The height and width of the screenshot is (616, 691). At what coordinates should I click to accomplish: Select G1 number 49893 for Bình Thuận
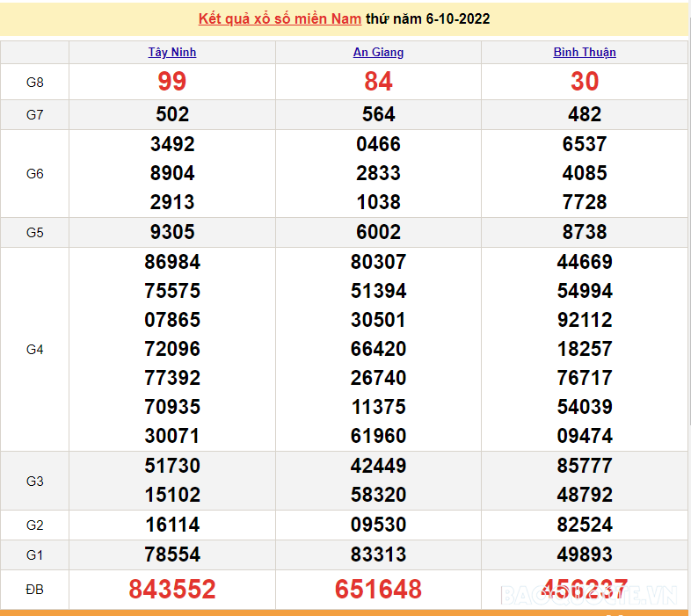coord(585,554)
